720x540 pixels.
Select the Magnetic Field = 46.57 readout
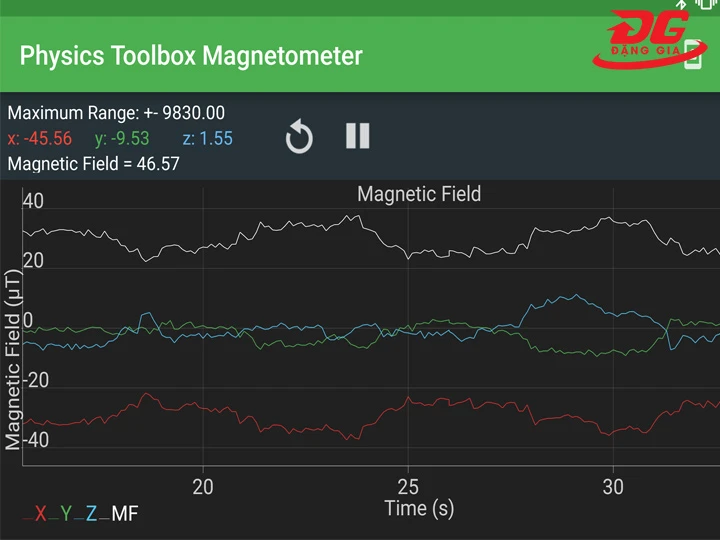[x=93, y=163]
